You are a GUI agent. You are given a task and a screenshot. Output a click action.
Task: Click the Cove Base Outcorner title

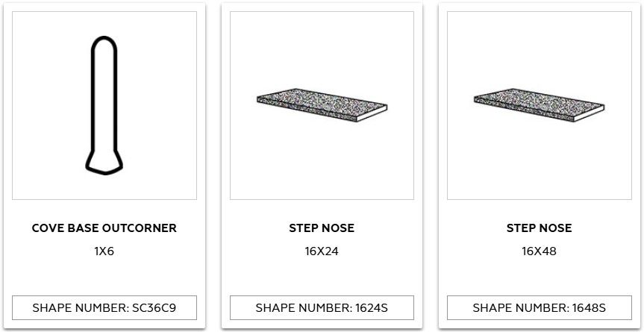[x=104, y=228]
